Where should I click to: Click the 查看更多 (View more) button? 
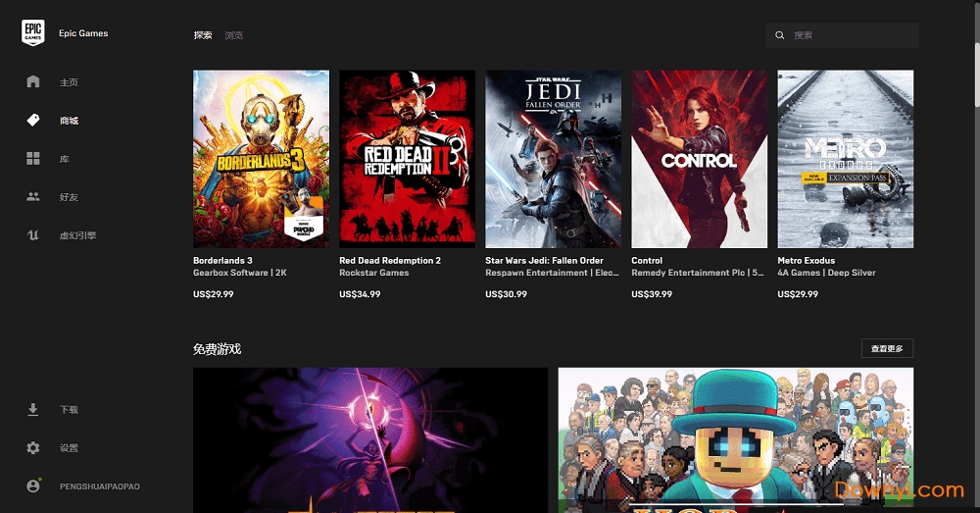887,348
